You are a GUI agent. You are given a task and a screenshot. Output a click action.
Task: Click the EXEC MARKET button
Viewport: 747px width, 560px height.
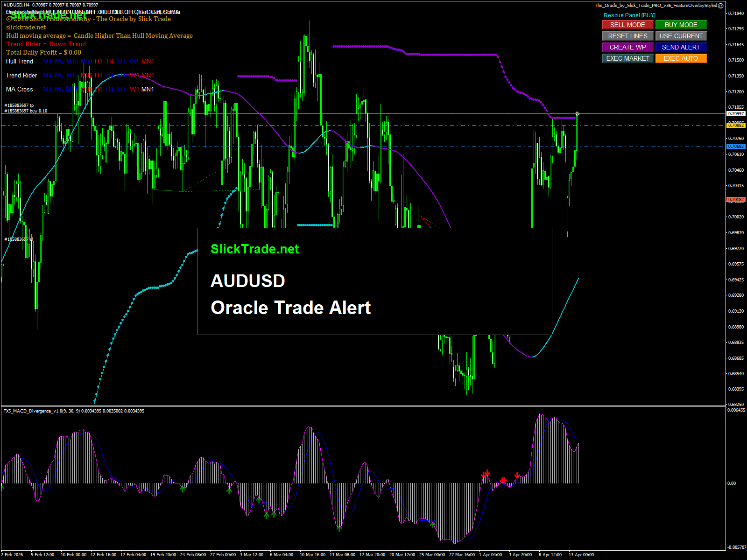click(627, 58)
